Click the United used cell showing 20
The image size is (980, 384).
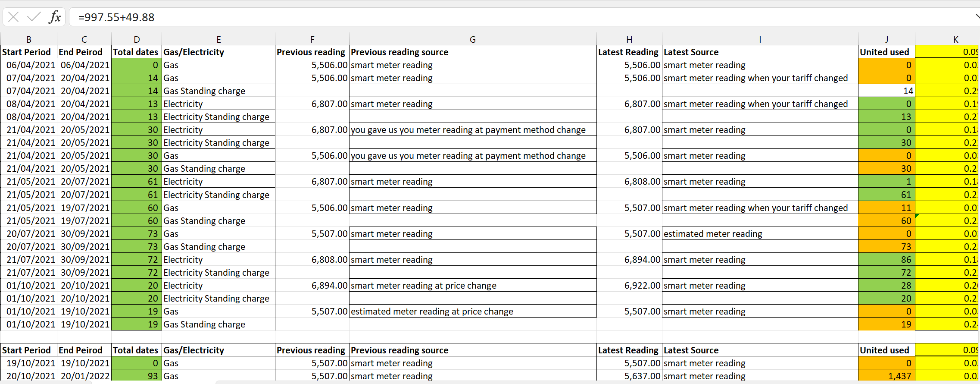coord(886,298)
